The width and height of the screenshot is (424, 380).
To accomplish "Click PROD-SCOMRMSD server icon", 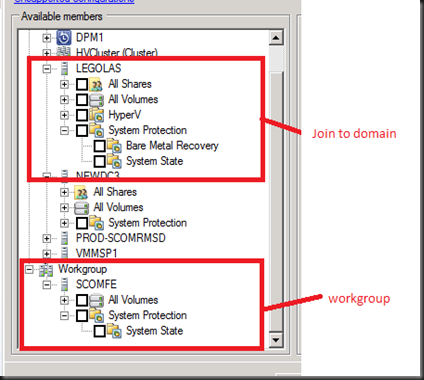I will click(x=64, y=238).
